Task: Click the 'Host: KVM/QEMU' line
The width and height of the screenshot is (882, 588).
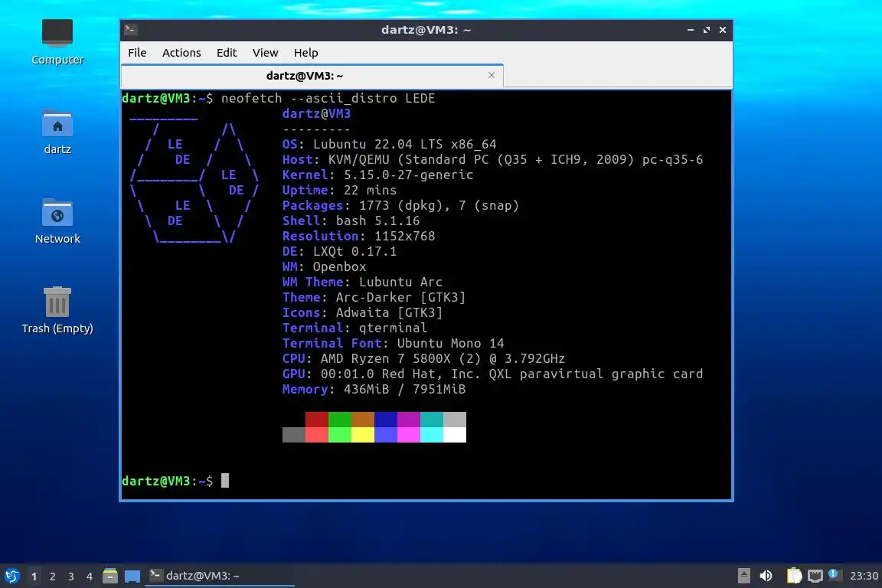Action: [493, 159]
